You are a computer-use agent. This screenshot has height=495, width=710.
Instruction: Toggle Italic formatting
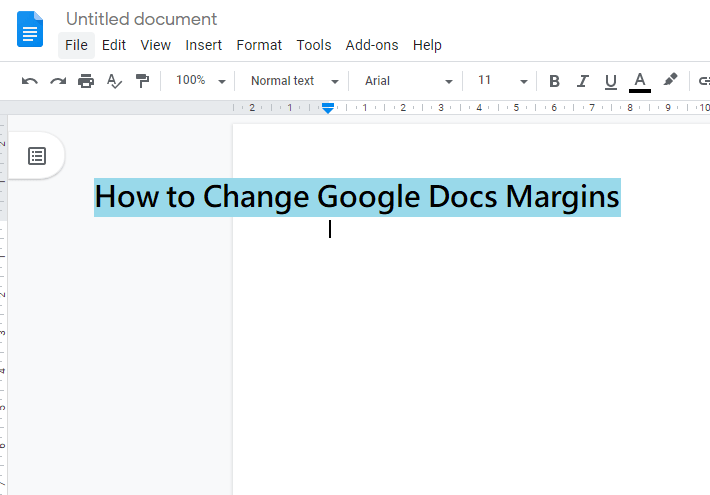(x=582, y=81)
